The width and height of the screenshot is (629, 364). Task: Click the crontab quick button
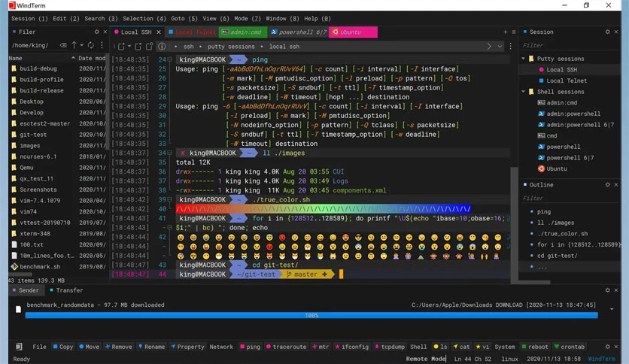(569, 347)
